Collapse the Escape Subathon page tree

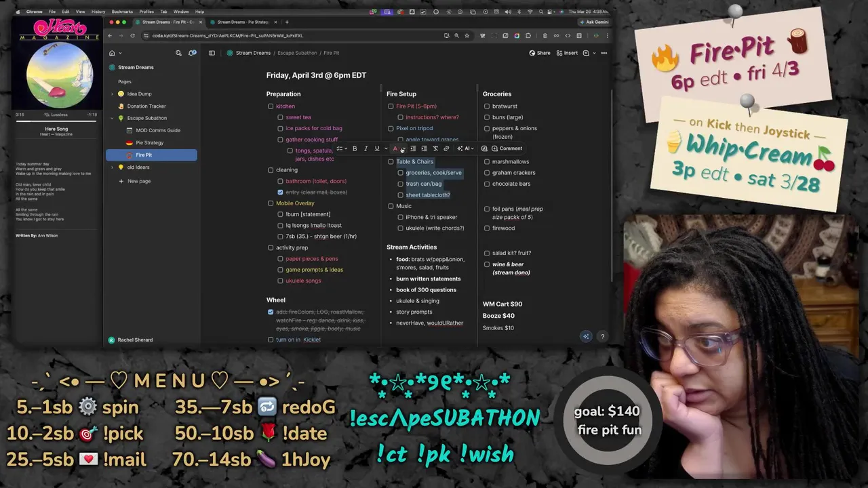pos(112,118)
